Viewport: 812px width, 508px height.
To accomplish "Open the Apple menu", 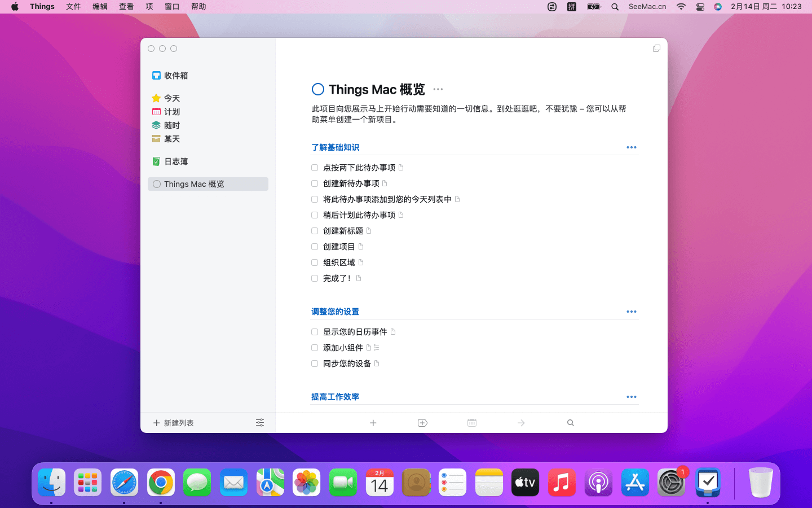I will (x=15, y=7).
